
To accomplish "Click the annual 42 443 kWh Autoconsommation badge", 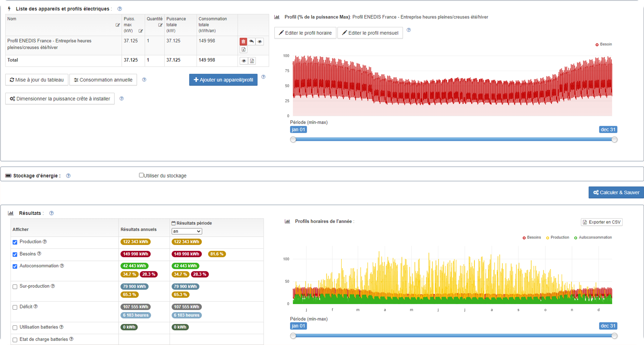I will pos(134,266).
